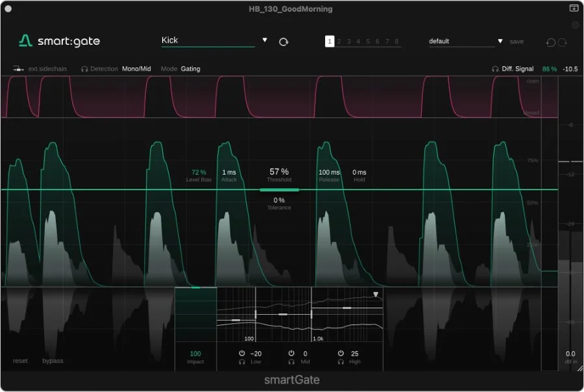Click the save label

516,41
